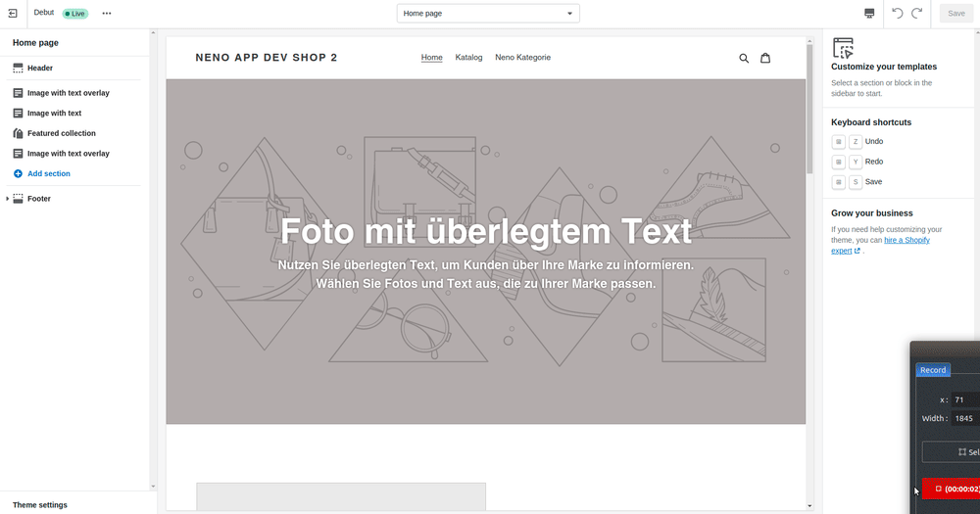Click the Z key Undo shortcut icon
Screen dimensions: 980x514
(x=856, y=142)
